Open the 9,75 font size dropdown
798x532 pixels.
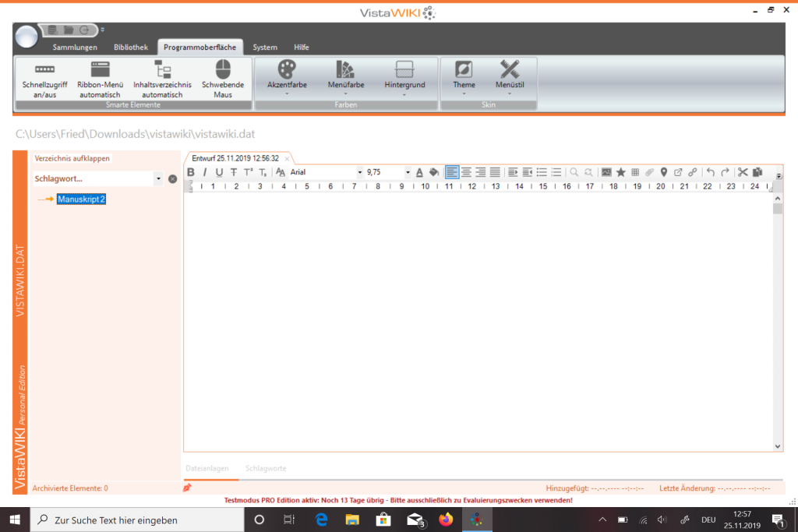(x=408, y=172)
